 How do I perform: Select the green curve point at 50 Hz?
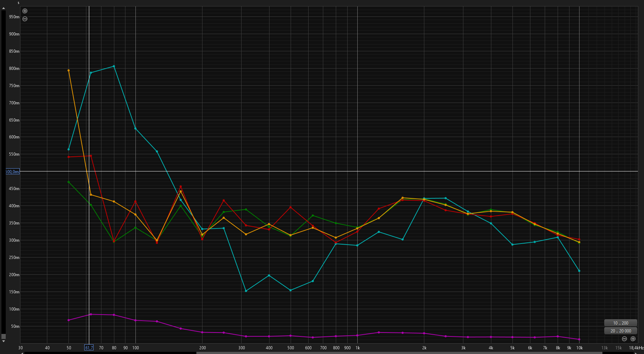pos(68,182)
